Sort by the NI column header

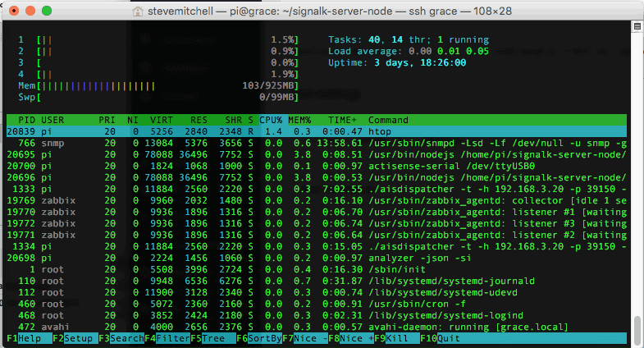point(133,120)
